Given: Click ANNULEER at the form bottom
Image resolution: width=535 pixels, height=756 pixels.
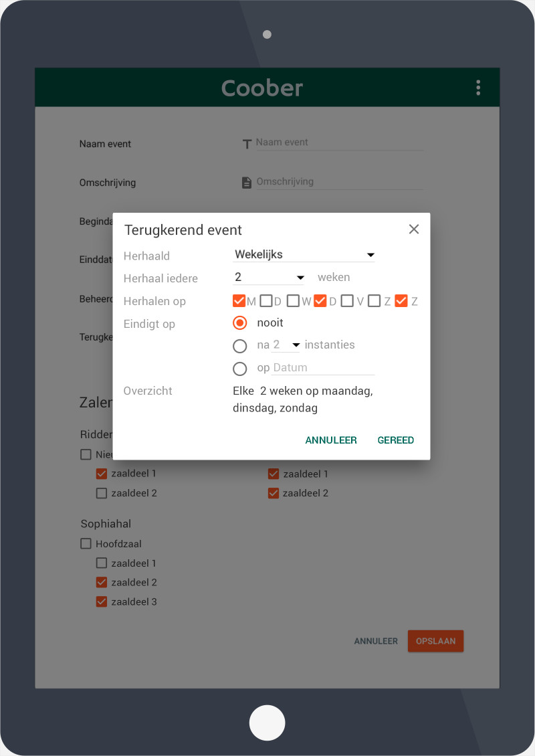Looking at the screenshot, I should (376, 641).
